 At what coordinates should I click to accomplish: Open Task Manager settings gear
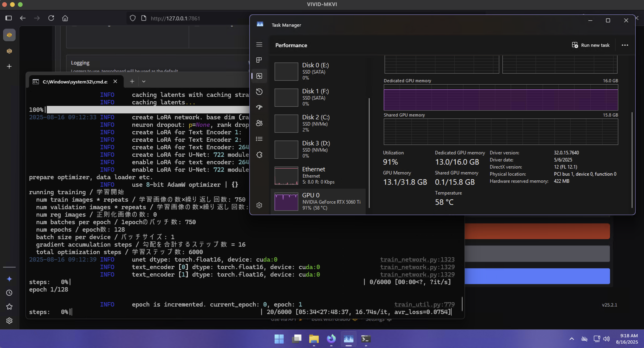(259, 205)
